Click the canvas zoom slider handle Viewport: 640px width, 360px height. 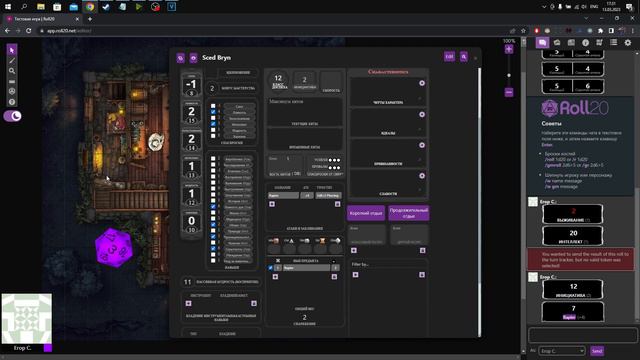click(509, 76)
